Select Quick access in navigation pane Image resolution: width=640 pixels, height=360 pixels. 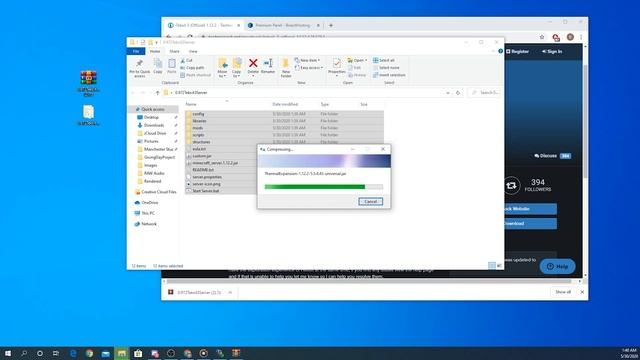153,109
